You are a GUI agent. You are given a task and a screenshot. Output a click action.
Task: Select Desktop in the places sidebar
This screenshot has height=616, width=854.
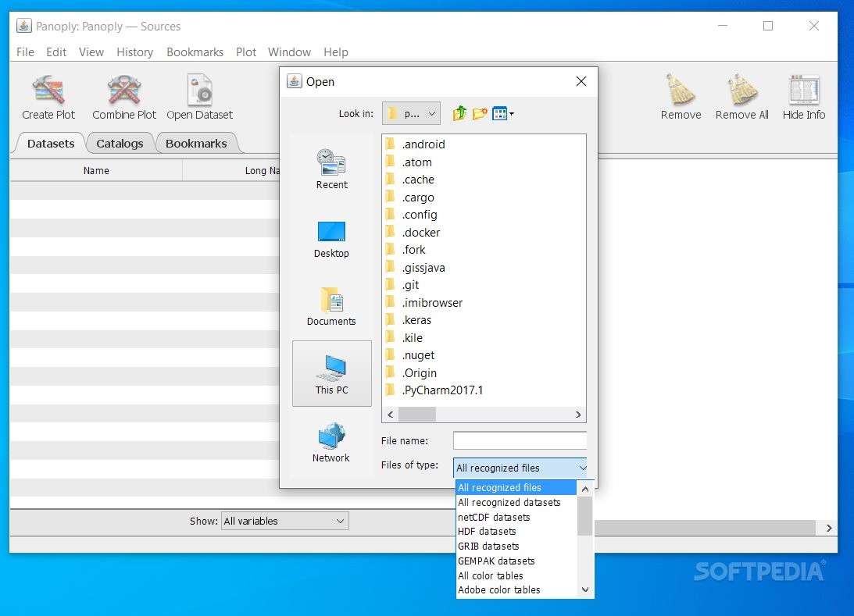pos(332,240)
